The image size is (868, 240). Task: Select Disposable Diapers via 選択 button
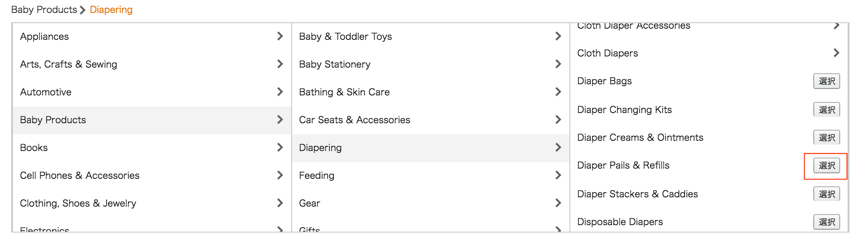point(826,222)
